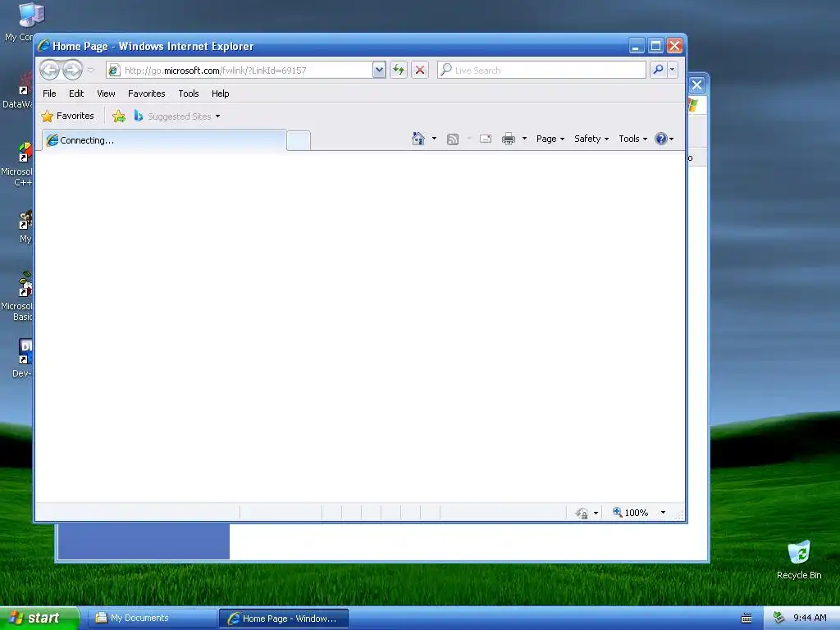The height and width of the screenshot is (630, 840).
Task: Click the Start button
Action: pos(39,618)
